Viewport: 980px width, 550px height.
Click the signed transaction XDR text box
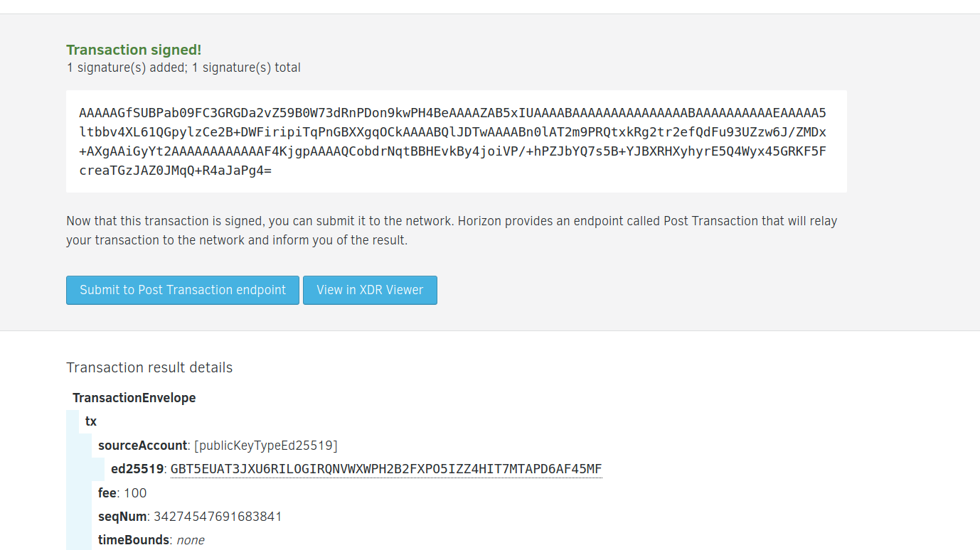pos(456,141)
